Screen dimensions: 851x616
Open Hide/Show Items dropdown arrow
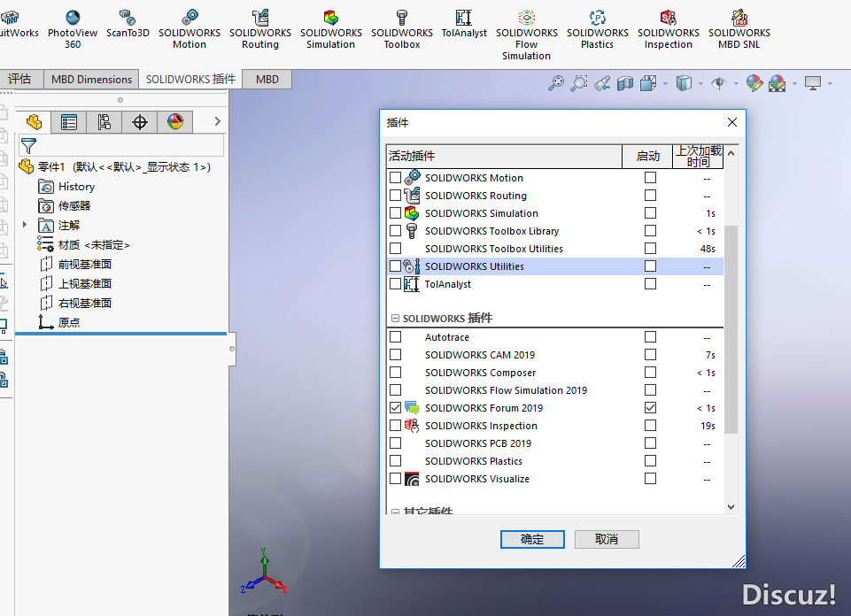pyautogui.click(x=736, y=83)
